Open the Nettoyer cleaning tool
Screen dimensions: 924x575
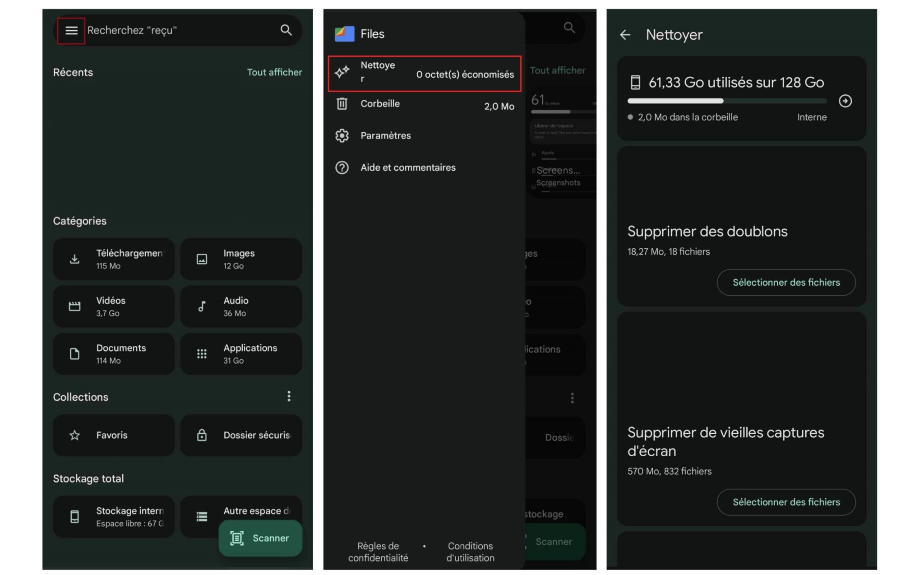coord(424,73)
